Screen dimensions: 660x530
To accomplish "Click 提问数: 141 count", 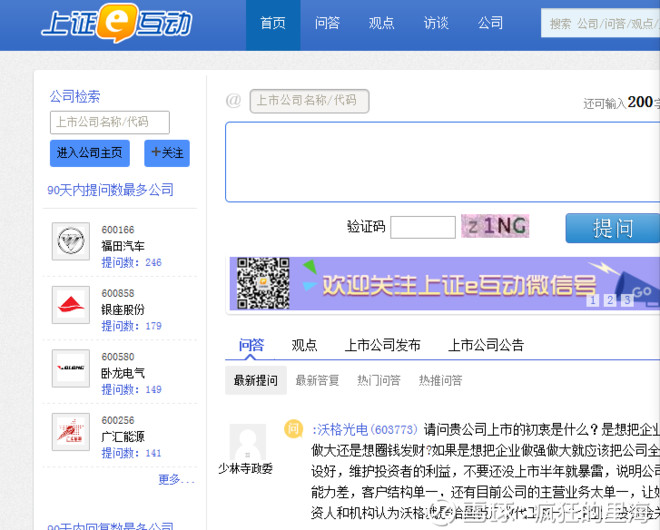I will pos(131,453).
